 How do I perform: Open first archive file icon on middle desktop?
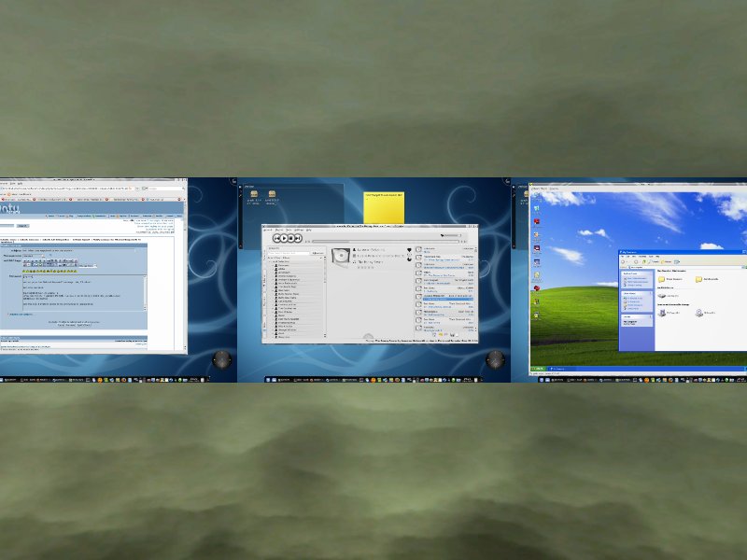[254, 194]
